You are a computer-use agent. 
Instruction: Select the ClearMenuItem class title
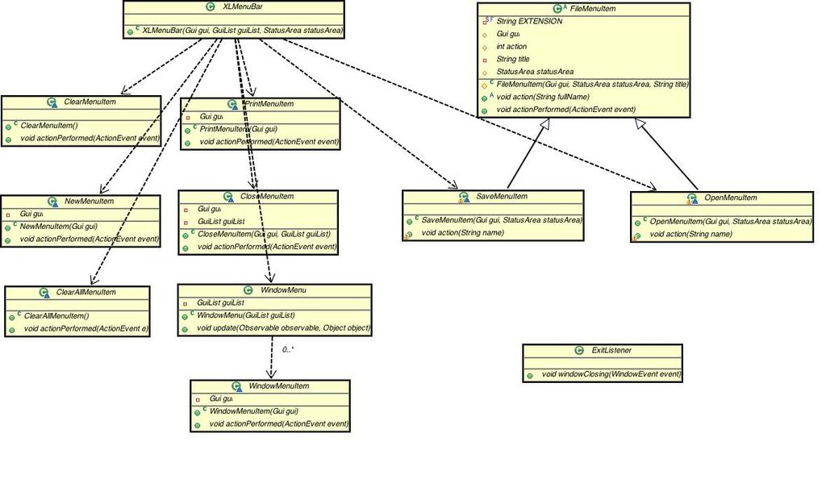coord(90,102)
